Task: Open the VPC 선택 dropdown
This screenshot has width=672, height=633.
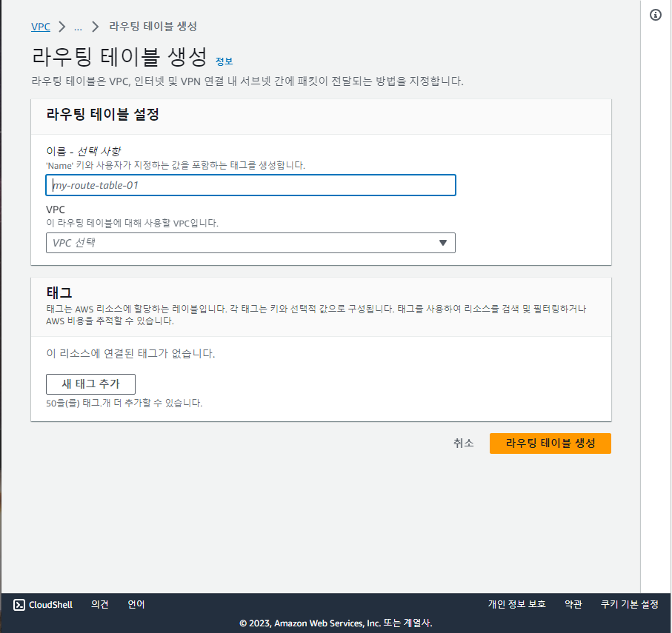Action: tap(250, 243)
